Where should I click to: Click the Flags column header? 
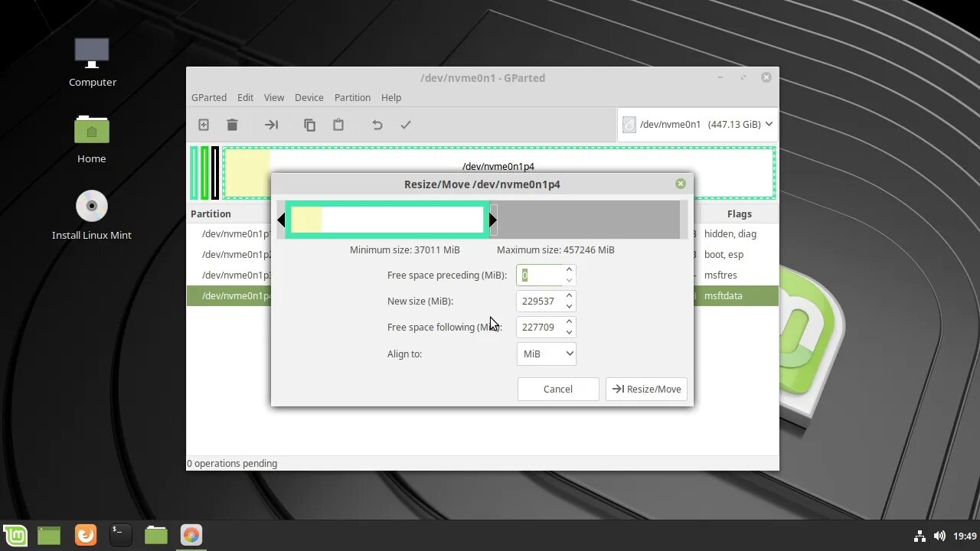(x=740, y=214)
